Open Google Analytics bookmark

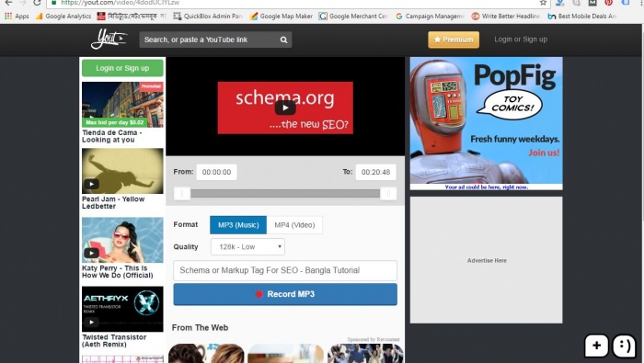pyautogui.click(x=63, y=17)
